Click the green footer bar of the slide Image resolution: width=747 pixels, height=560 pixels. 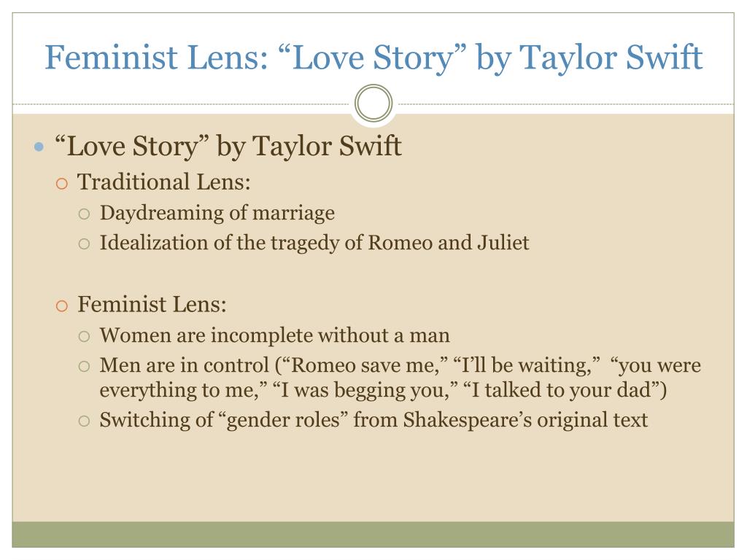[x=373, y=534]
